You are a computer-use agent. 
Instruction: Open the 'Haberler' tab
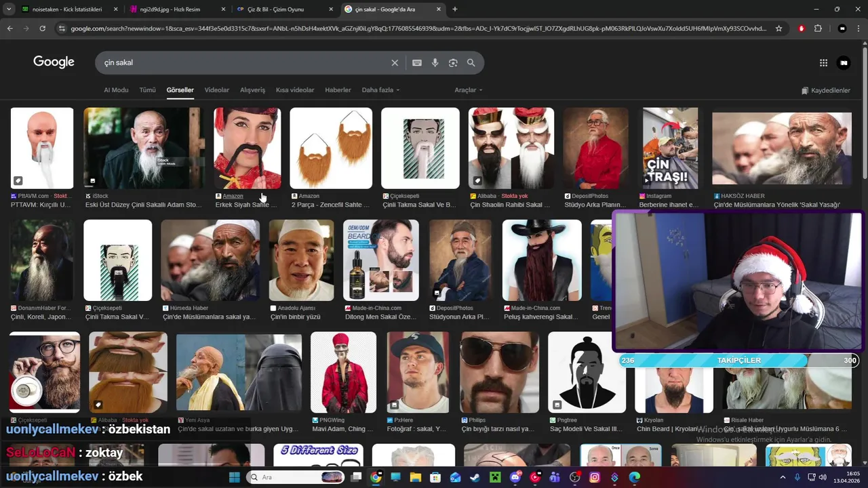coord(338,90)
